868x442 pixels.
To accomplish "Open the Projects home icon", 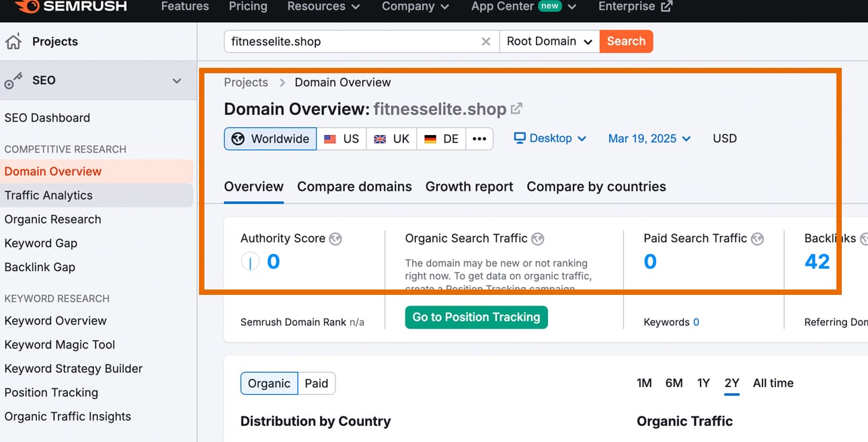I will point(13,42).
